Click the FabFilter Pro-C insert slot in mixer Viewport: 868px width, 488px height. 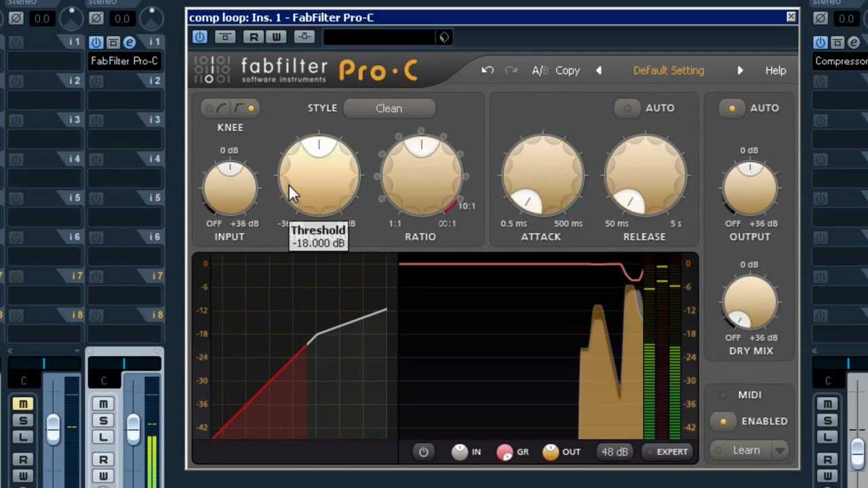pyautogui.click(x=125, y=62)
